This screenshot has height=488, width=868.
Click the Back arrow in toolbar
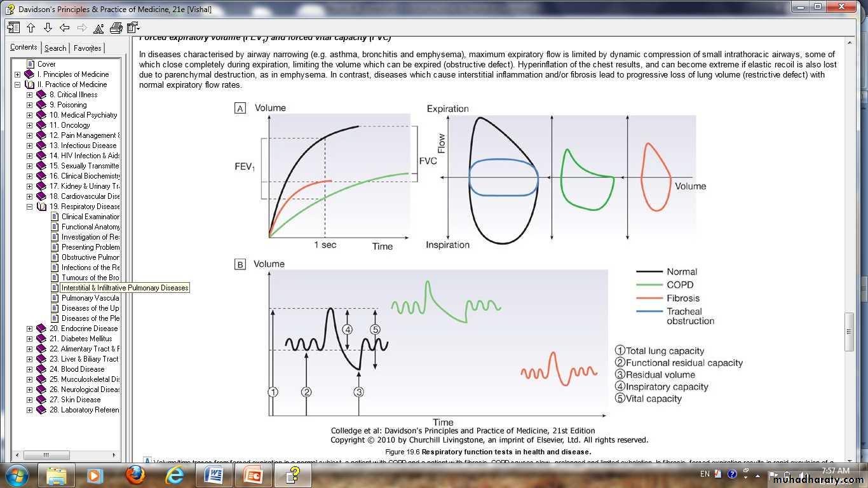point(65,28)
